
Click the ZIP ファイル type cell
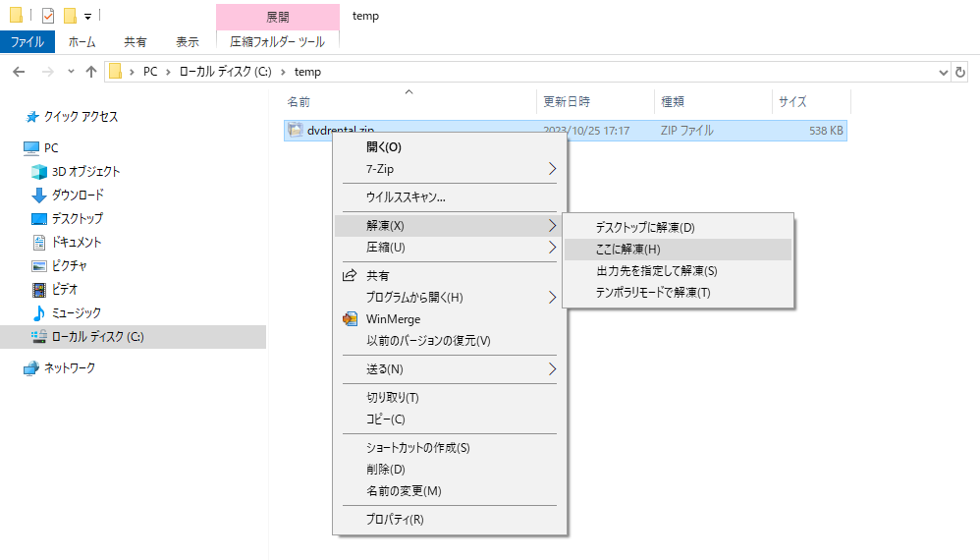click(686, 131)
